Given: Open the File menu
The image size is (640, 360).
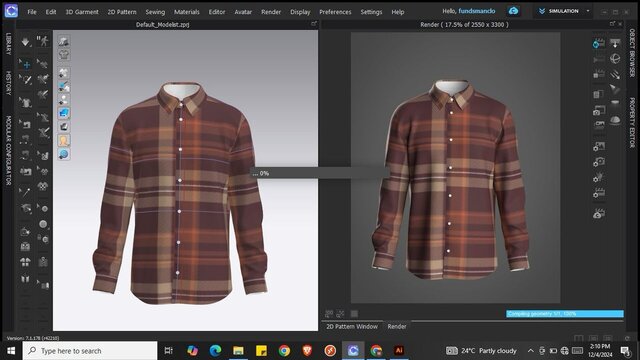Looking at the screenshot, I should tap(32, 12).
